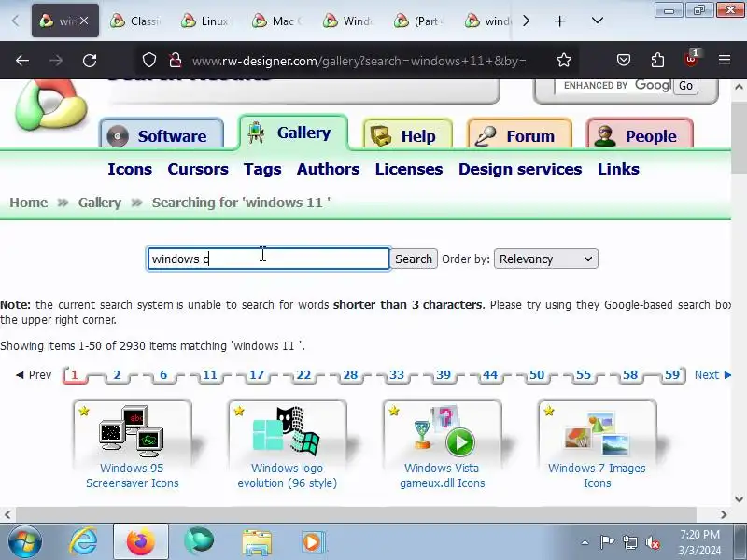Open the extensions puzzle icon

coord(657,60)
